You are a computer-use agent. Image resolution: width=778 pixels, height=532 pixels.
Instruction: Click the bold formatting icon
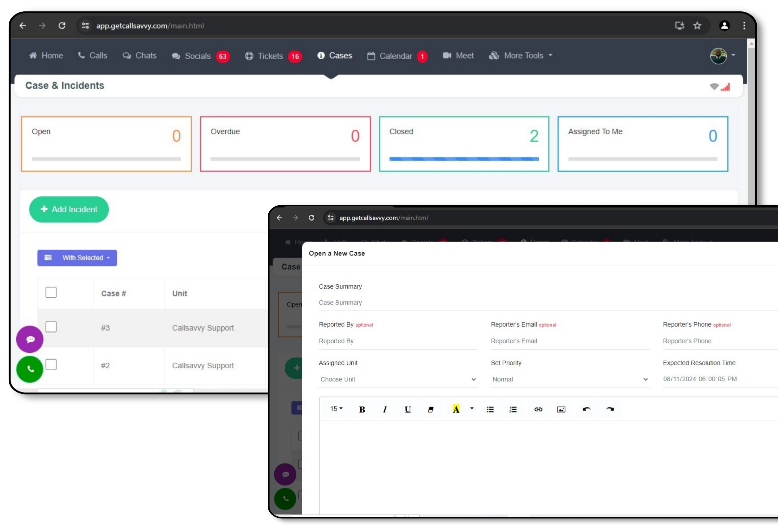[361, 409]
